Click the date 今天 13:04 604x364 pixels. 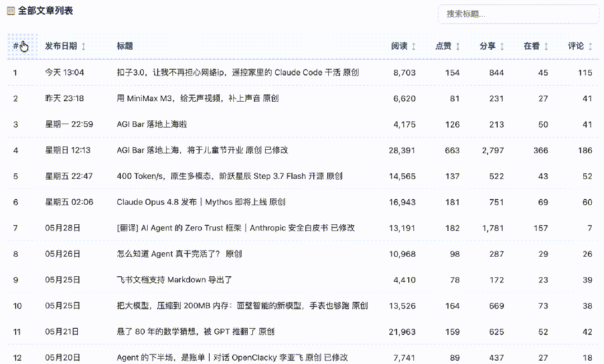click(x=64, y=73)
